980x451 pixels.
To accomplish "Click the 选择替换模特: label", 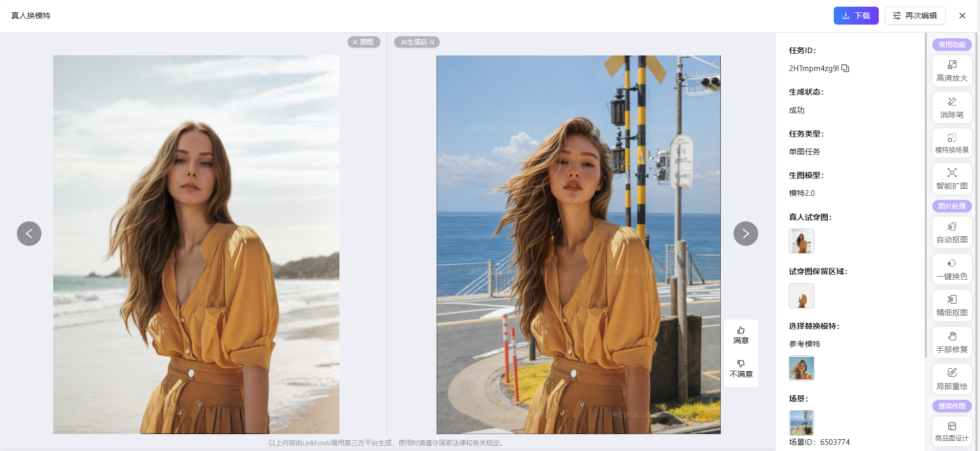I will coord(814,326).
